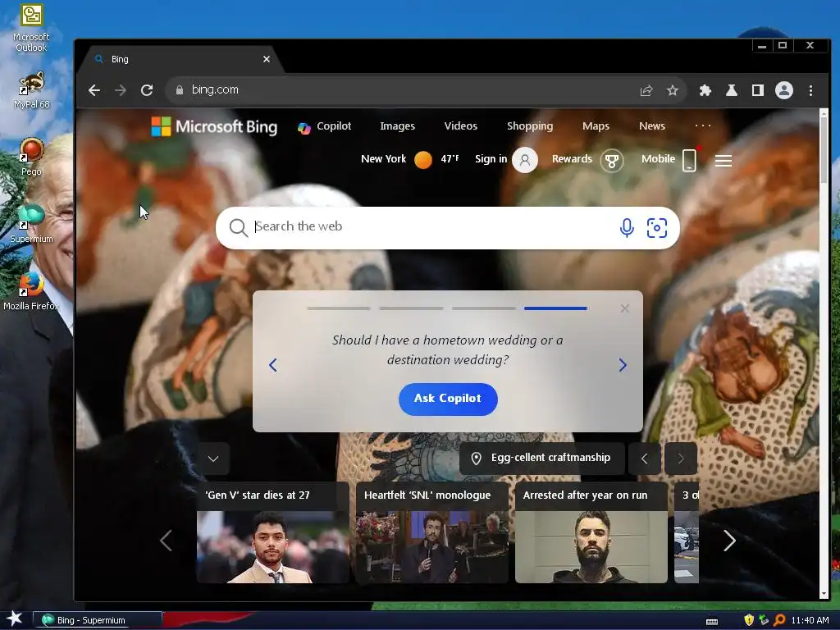Collapse the news feed with down chevron

(x=213, y=459)
